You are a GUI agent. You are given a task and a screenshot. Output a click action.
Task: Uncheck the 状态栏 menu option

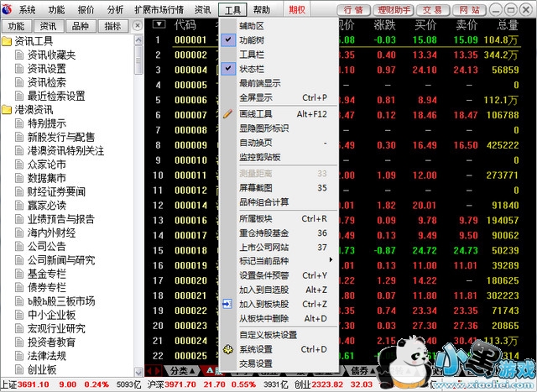[x=278, y=69]
